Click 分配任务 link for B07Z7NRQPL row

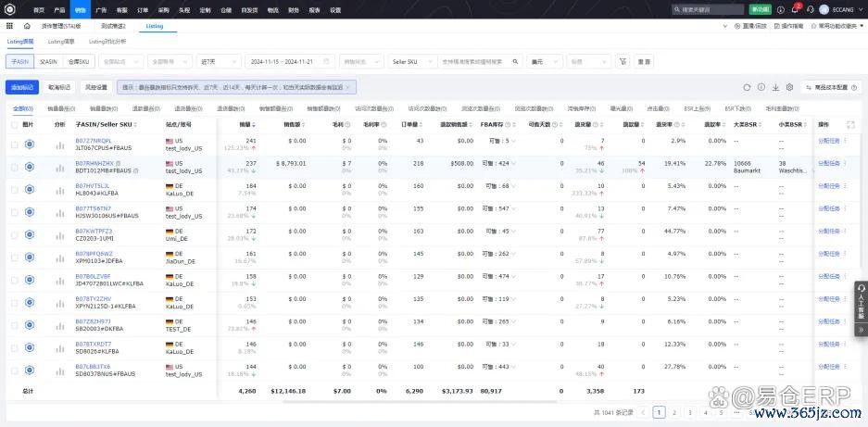(x=829, y=141)
